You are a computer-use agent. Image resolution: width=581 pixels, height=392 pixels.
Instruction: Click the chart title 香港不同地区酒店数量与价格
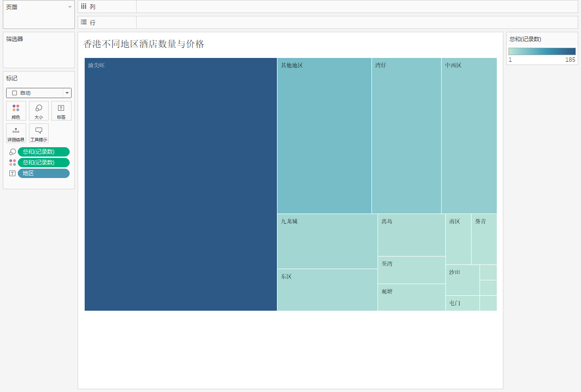coord(144,44)
